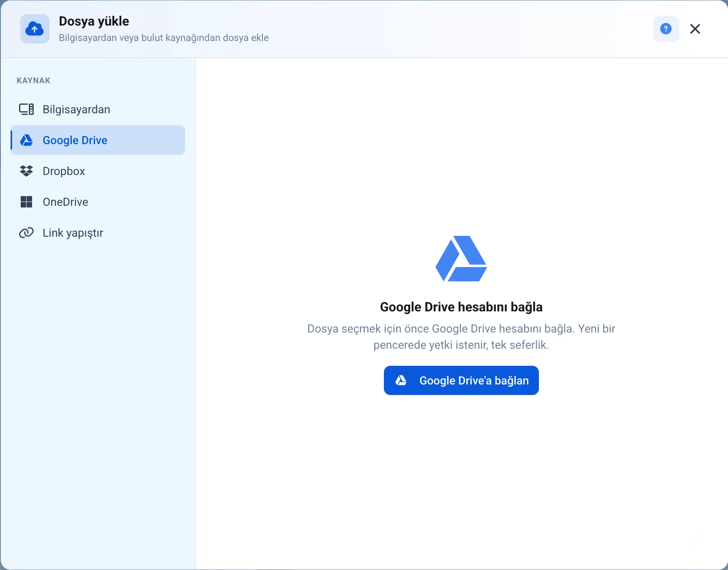Viewport: 728px width, 570px height.
Task: Close the Dosya yükle dialog
Action: (695, 29)
